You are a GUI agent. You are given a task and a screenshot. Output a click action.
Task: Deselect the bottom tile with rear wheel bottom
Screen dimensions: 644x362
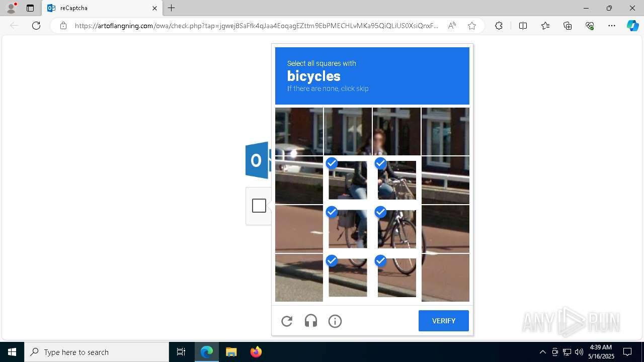click(348, 278)
